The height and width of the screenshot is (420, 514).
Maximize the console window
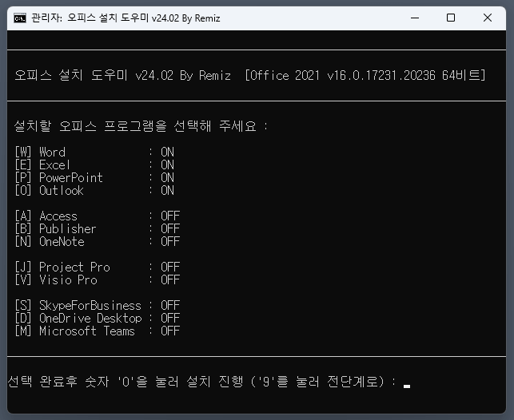point(451,18)
